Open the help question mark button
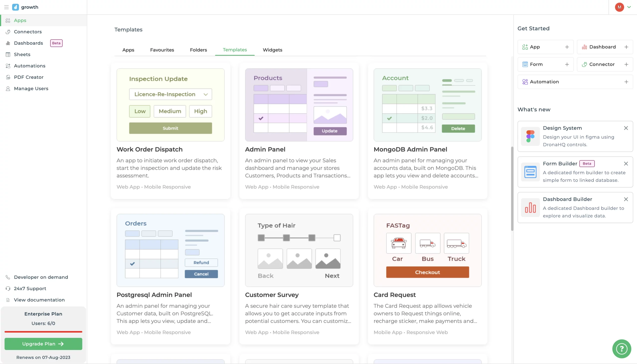 pos(622,349)
